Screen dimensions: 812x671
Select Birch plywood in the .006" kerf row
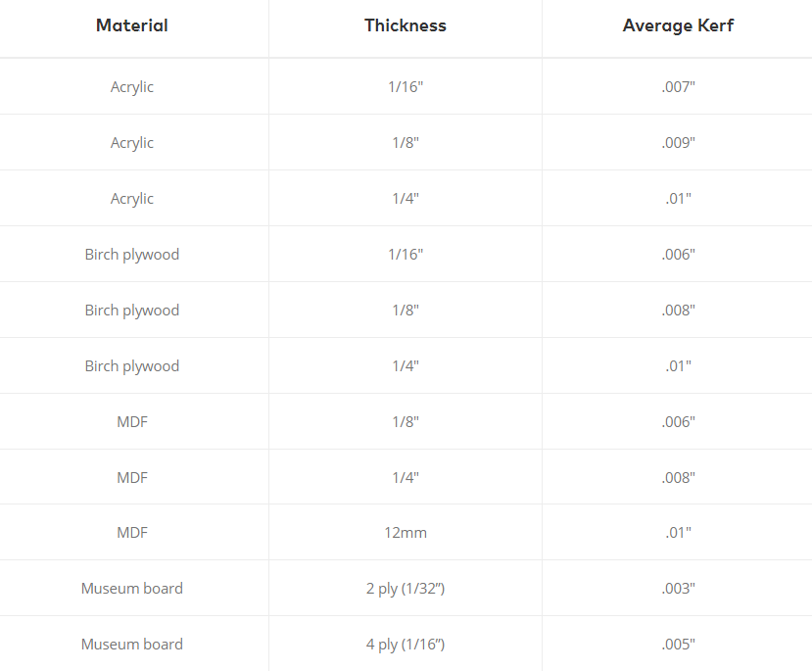pos(132,254)
